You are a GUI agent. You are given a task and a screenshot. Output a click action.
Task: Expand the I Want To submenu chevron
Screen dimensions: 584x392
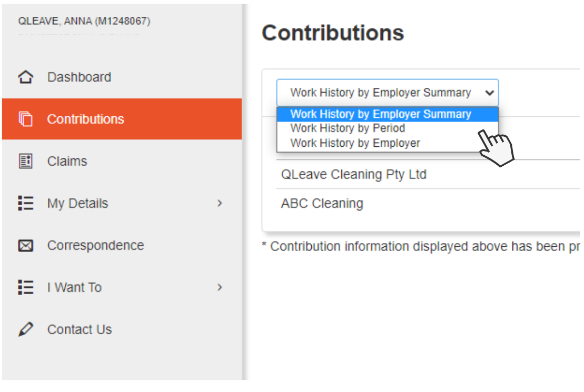pos(220,288)
